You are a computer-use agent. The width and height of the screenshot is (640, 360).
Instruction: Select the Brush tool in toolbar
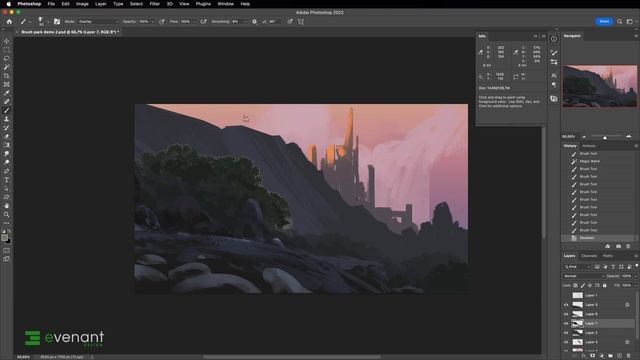coord(7,110)
